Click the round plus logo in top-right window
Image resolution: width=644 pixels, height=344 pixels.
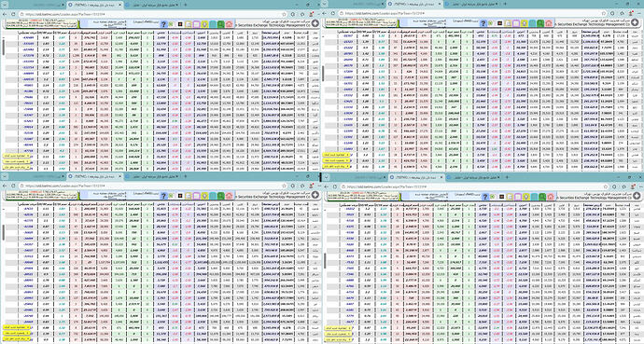point(635,22)
